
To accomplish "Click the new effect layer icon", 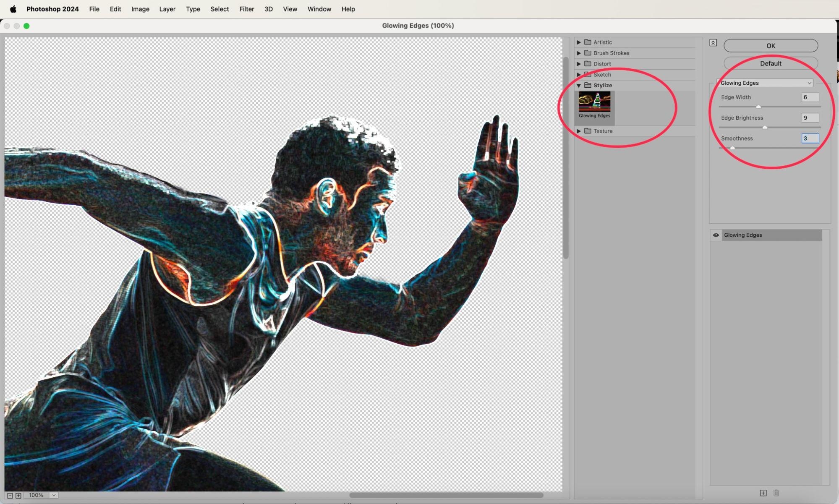I will tap(763, 493).
